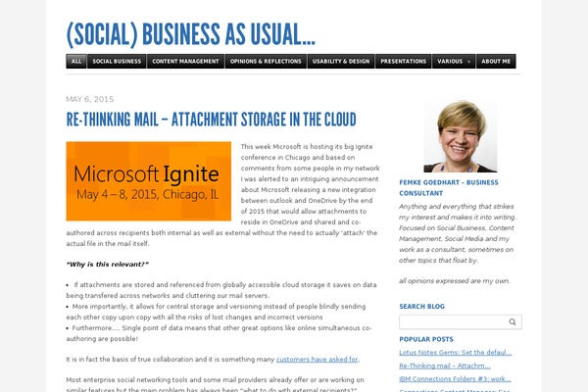Navigate to Usability & Design

coord(341,61)
